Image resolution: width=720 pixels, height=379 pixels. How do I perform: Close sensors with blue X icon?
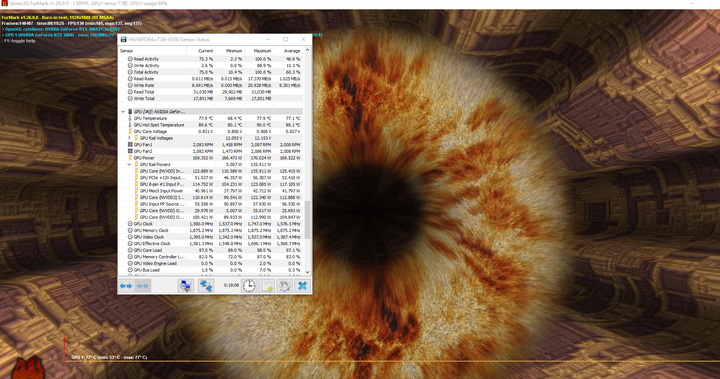[x=302, y=286]
